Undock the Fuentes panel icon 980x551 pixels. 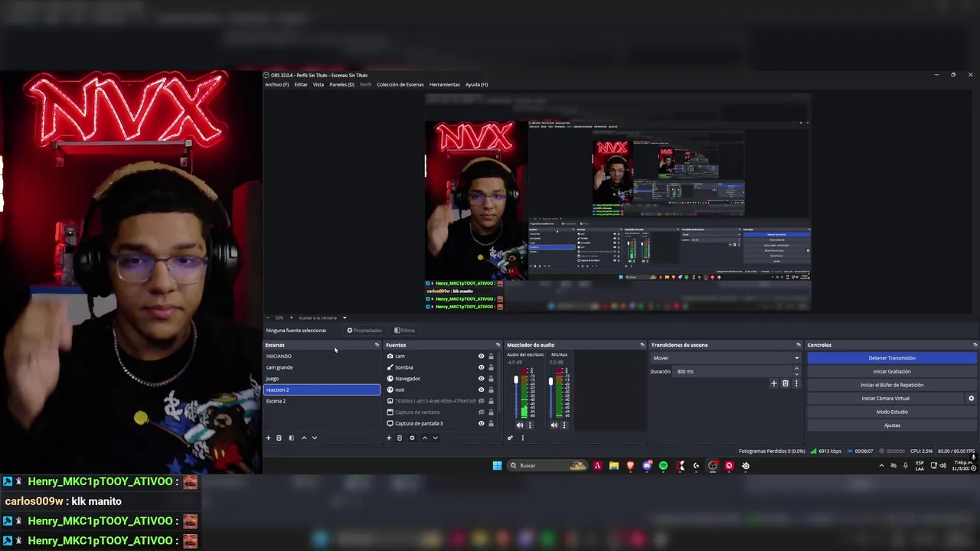point(498,345)
